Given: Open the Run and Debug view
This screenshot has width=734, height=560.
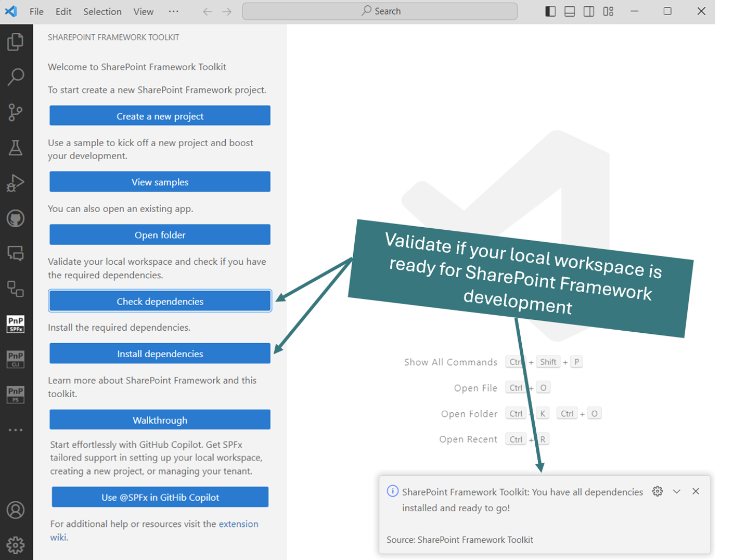Looking at the screenshot, I should (16, 183).
